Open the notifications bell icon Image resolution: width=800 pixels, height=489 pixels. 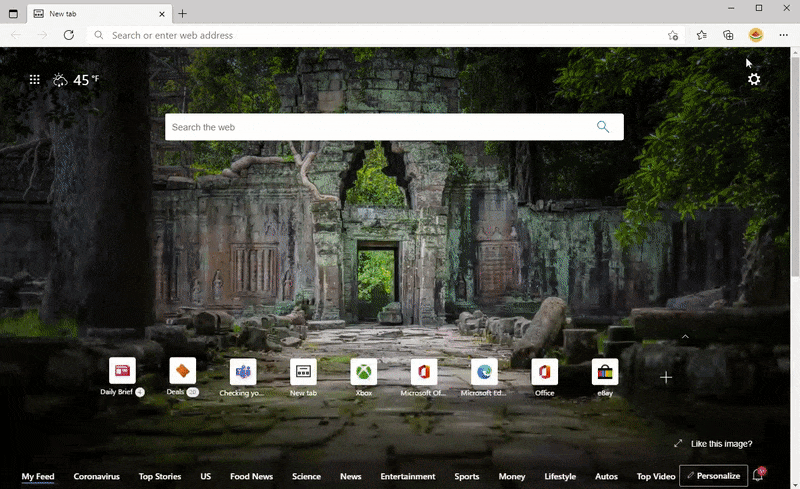pos(758,475)
